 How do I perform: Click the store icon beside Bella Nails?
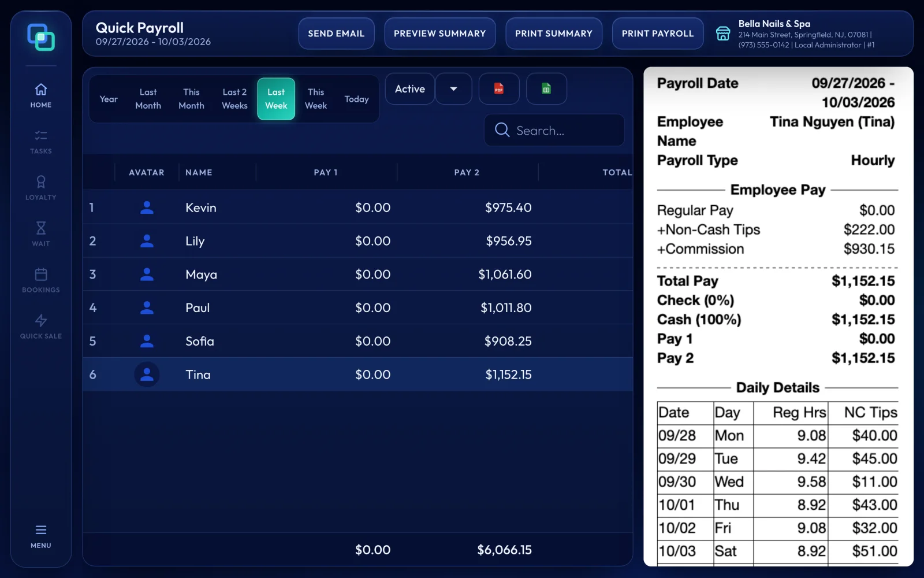pyautogui.click(x=723, y=34)
